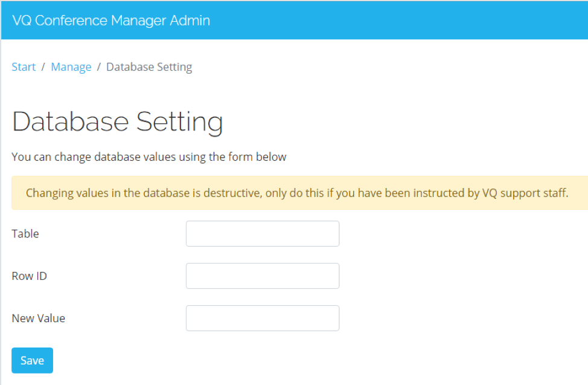This screenshot has height=385, width=588.
Task: Open the Start breadcrumb link
Action: coord(24,67)
